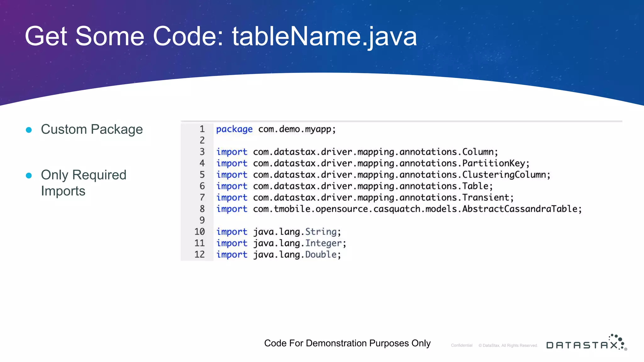Screen dimensions: 644x362
Task: Click the blue bullet beside 'Custom Package'
Action: point(29,130)
